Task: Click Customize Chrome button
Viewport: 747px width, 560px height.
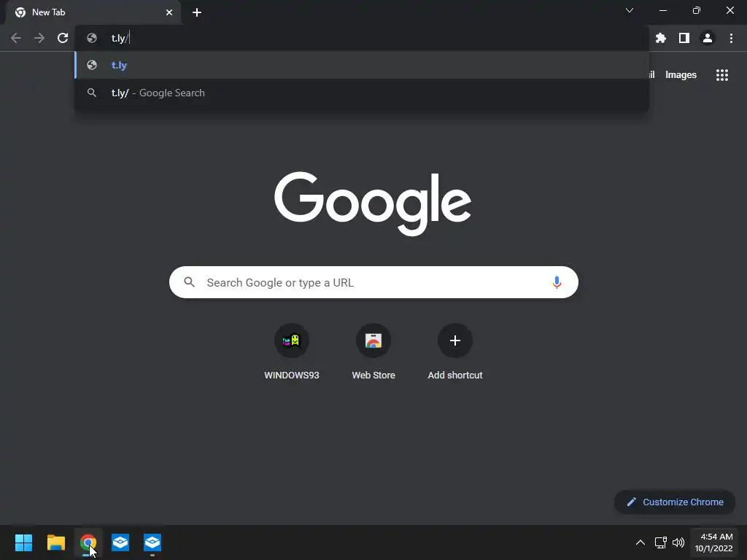Action: coord(675,502)
